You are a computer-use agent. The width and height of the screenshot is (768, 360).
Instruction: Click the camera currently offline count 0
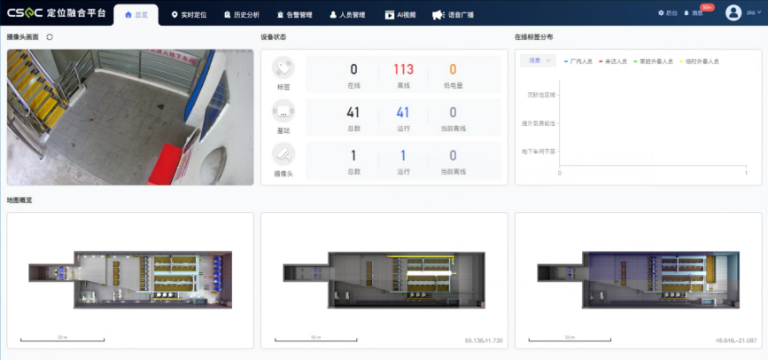453,156
